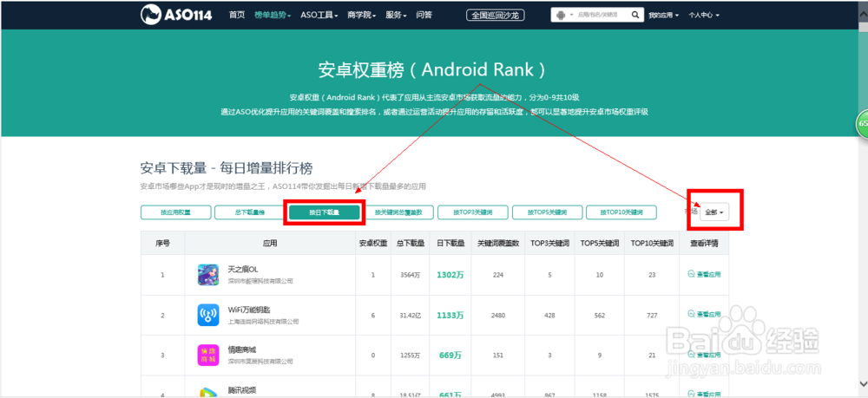The image size is (868, 398).
Task: Select the 按应用权重 tab
Action: point(175,212)
